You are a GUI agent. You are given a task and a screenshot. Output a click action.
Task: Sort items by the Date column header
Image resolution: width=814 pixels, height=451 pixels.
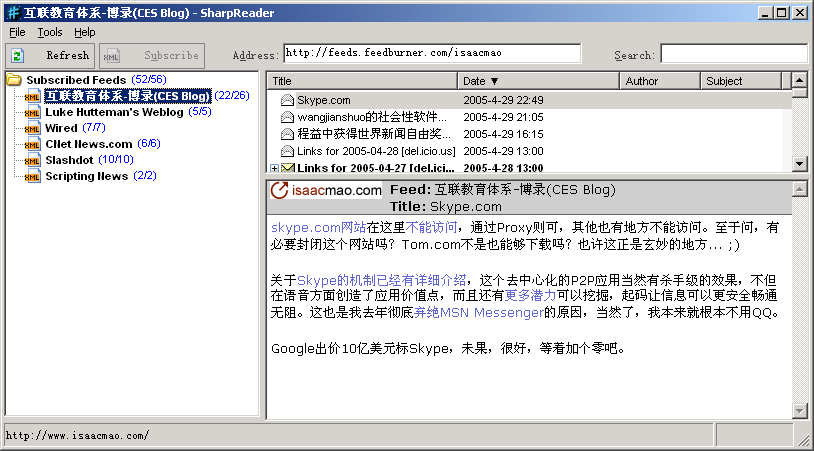[538, 81]
